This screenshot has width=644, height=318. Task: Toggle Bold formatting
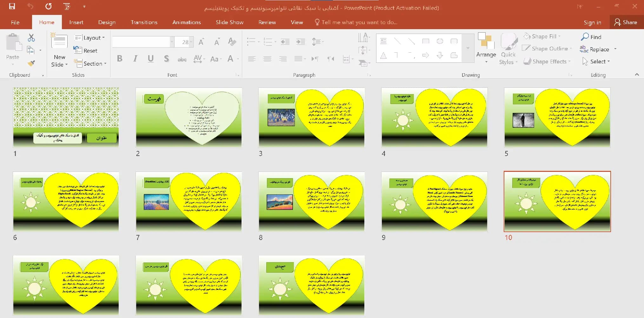point(120,59)
